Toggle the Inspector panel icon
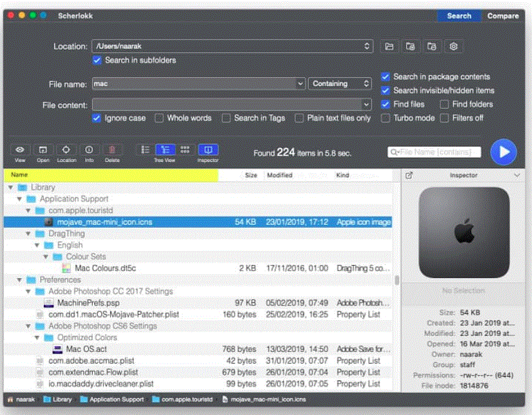Screen dimensions: 532x415 208,150
